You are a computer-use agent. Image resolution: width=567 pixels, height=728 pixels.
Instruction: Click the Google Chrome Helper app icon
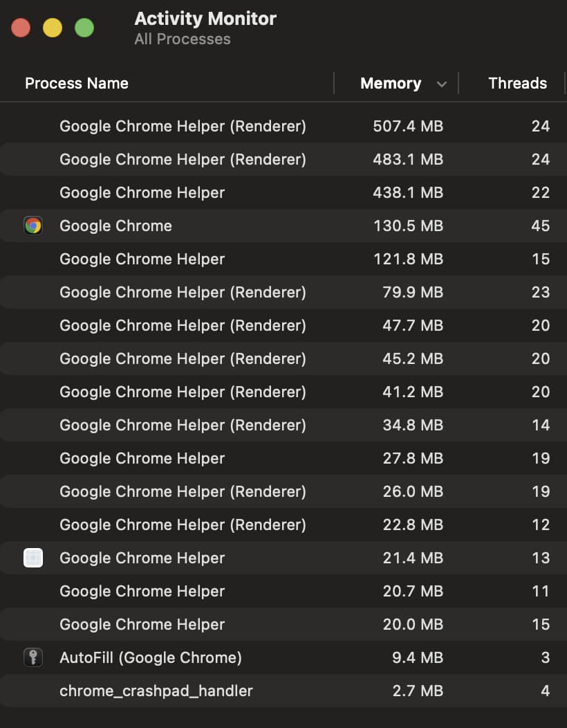point(33,558)
